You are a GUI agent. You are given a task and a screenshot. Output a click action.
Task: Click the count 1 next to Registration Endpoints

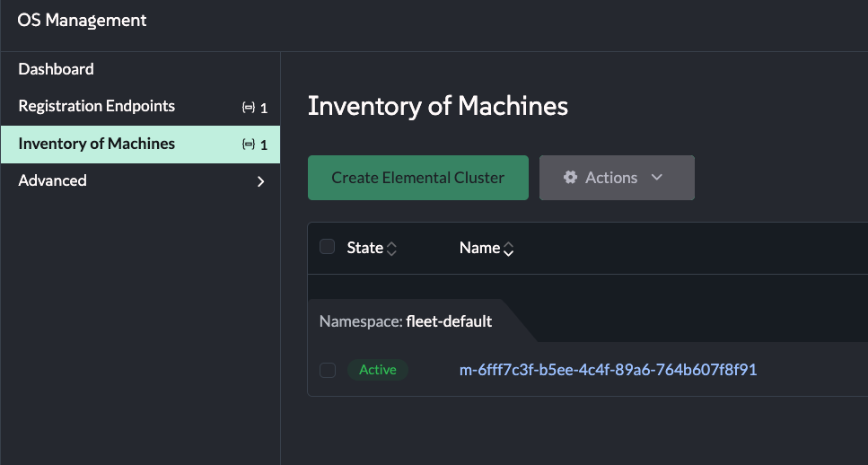(x=264, y=108)
